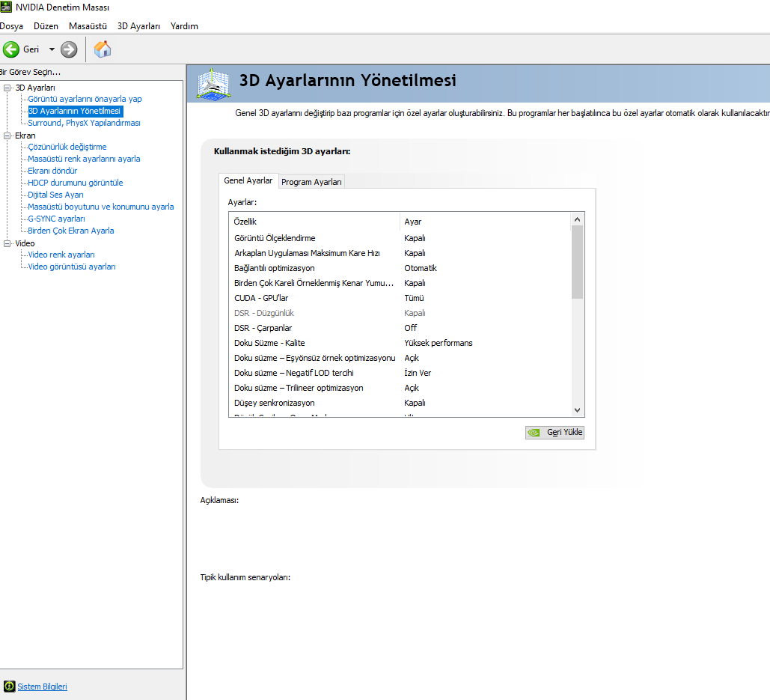Select the Bağlantılı optimizasyon row
770x700 pixels.
click(x=400, y=268)
